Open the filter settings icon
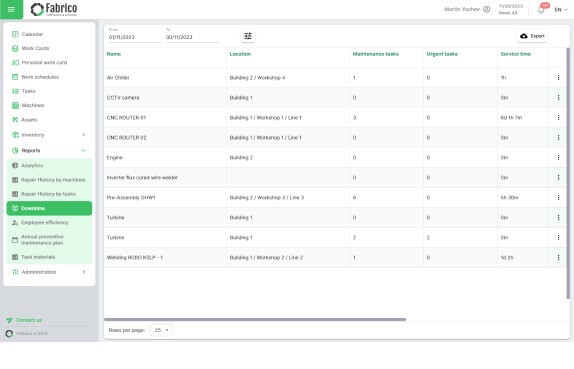 pyautogui.click(x=248, y=36)
